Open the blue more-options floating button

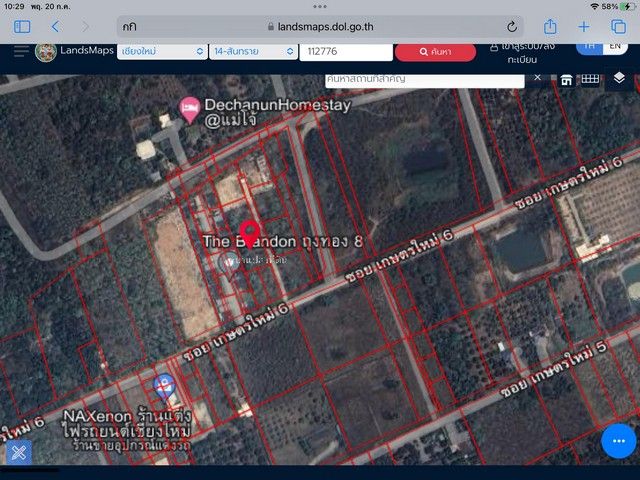(618, 439)
